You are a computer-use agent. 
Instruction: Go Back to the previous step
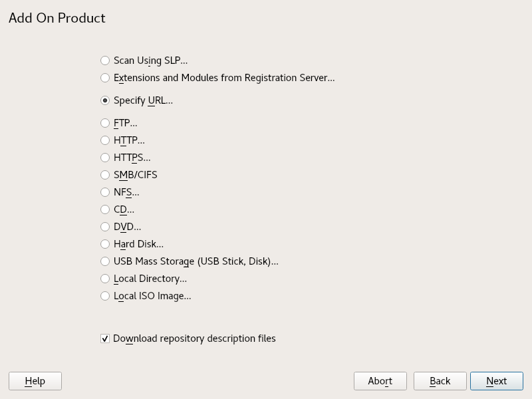440,381
